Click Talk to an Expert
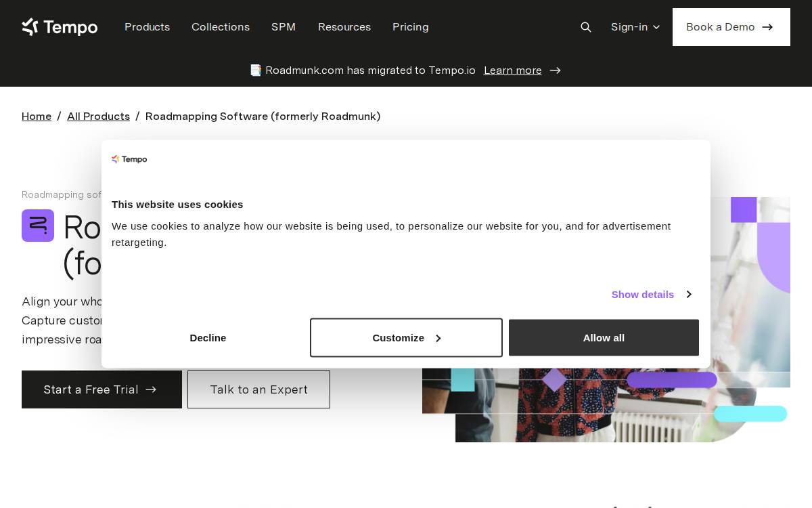 point(258,389)
